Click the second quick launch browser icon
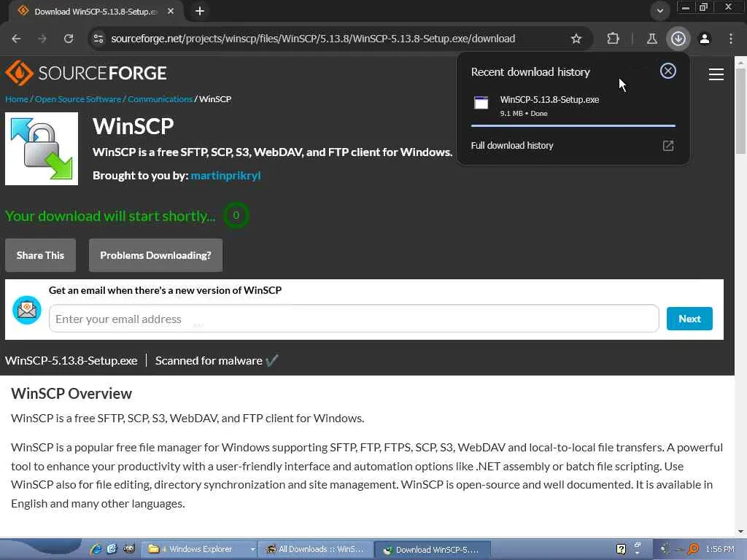747x560 pixels. coord(112,549)
